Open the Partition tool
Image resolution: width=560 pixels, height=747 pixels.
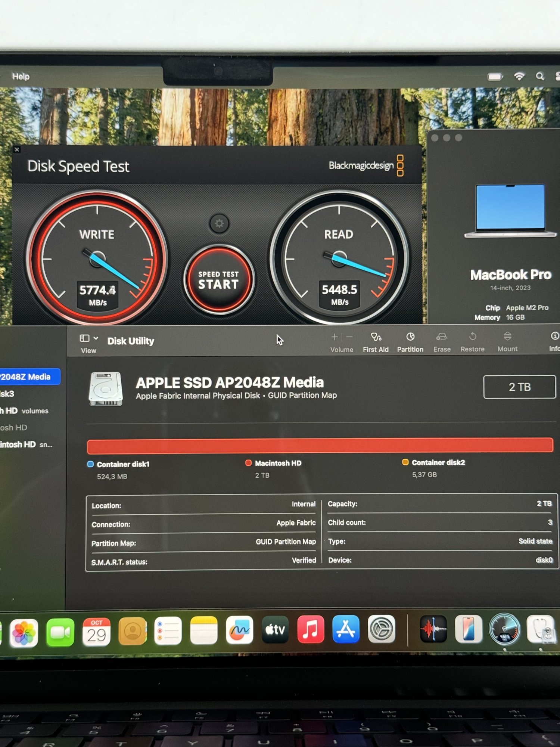point(410,342)
